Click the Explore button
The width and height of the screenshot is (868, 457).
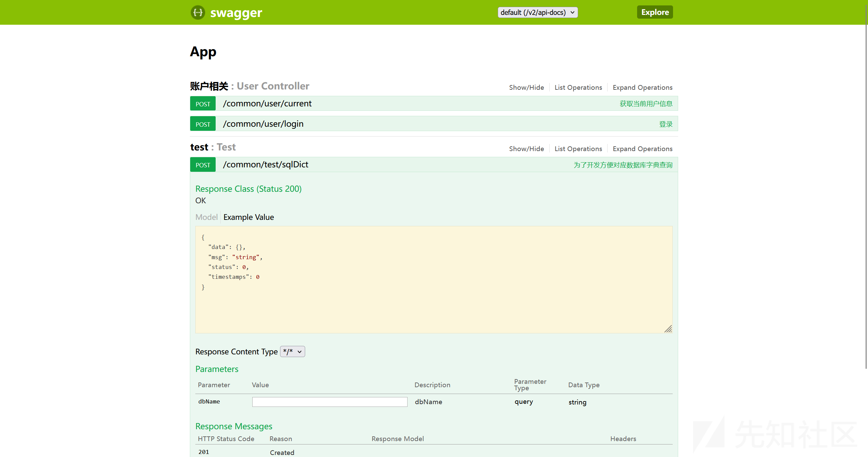pyautogui.click(x=655, y=12)
